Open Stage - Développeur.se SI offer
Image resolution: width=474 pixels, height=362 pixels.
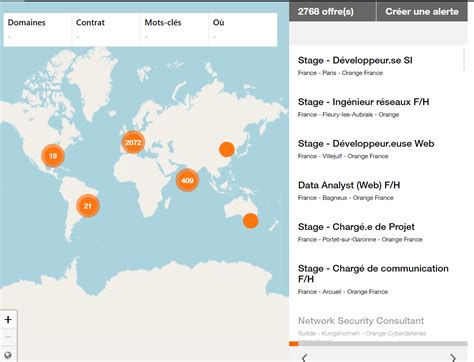click(355, 60)
